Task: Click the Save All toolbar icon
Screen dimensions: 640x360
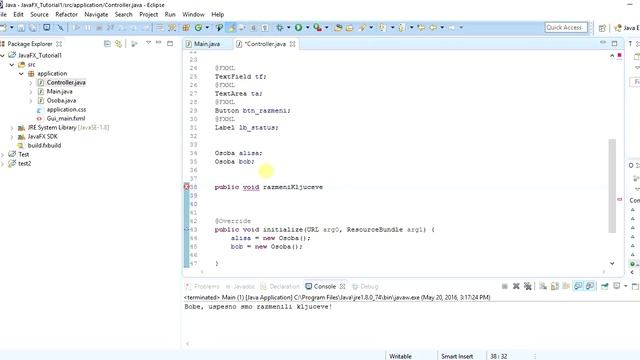Action: (x=33, y=28)
